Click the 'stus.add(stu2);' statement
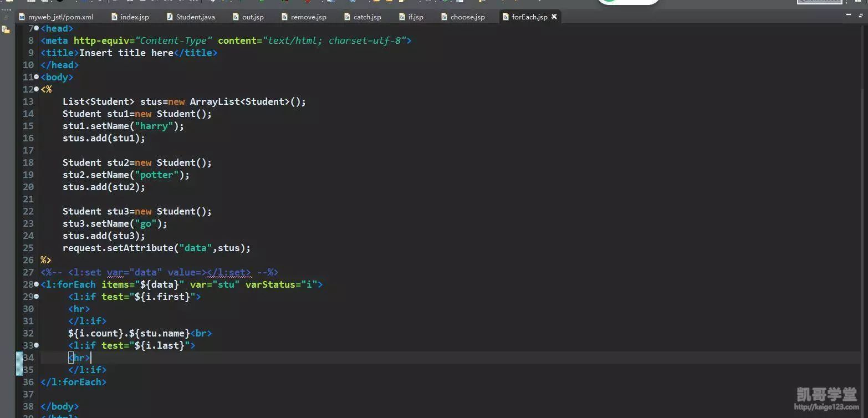 point(104,187)
